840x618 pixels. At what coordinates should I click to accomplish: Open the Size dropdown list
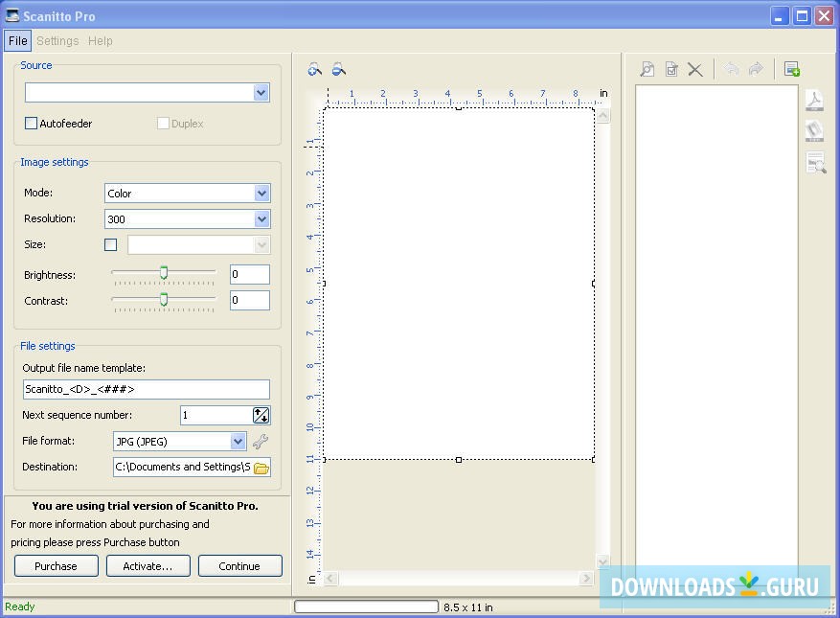point(261,245)
